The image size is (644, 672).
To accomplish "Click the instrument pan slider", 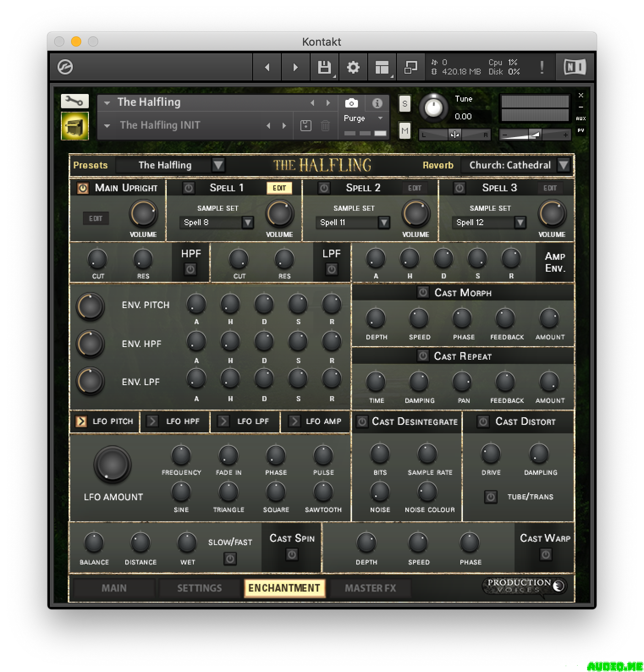I will click(455, 135).
